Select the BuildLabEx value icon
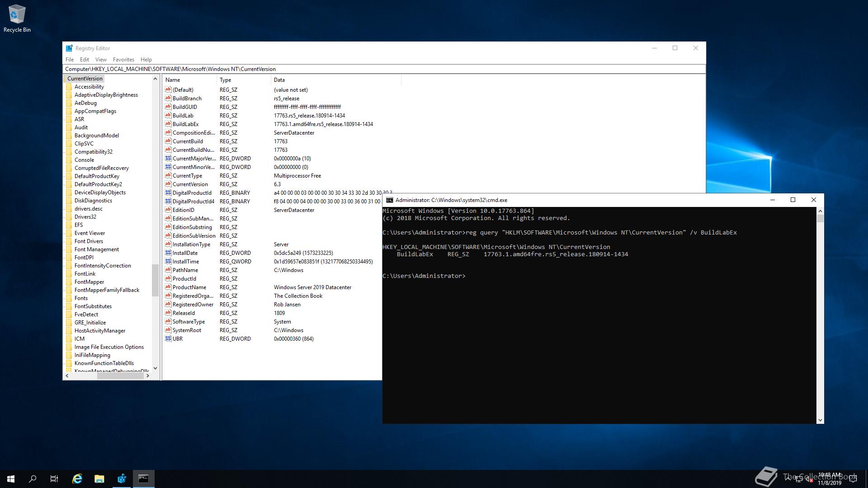Screen dimensions: 868x488 pos(168,124)
